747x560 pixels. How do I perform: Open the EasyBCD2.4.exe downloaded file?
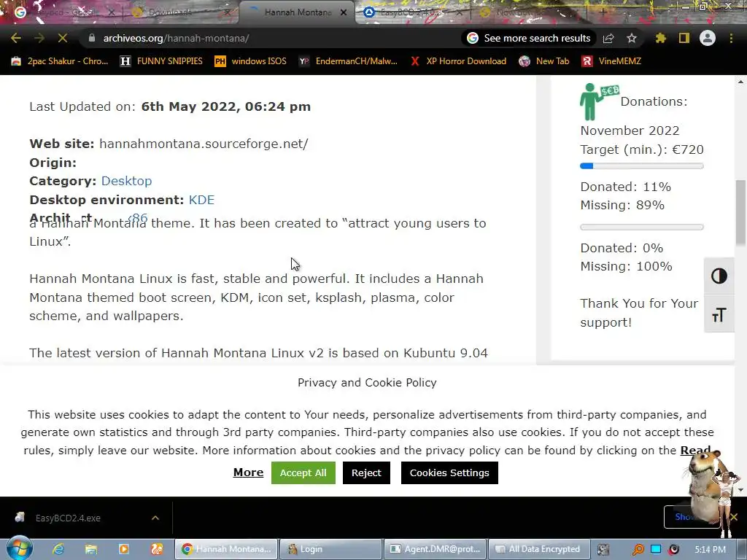(x=68, y=518)
